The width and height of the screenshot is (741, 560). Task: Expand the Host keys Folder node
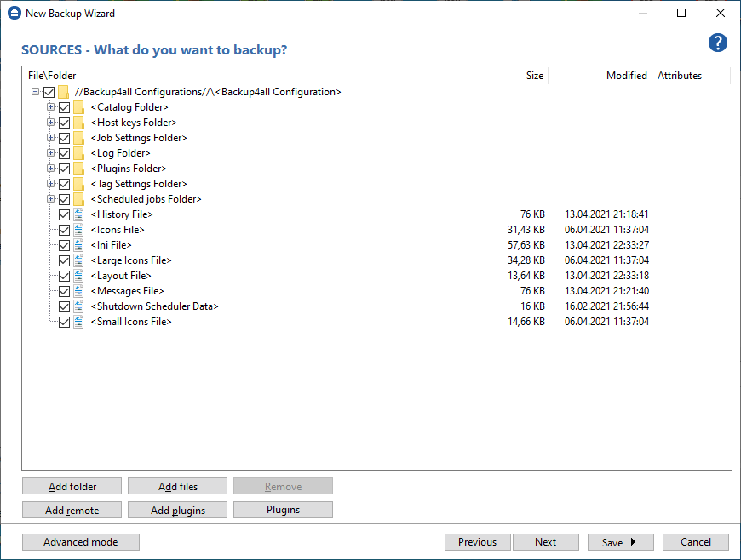click(50, 123)
